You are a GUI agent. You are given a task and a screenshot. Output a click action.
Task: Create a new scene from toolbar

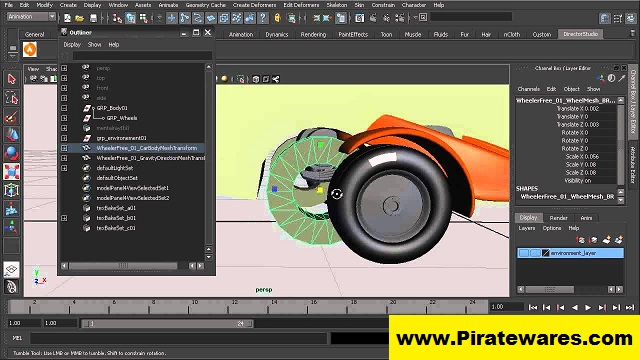[67, 18]
